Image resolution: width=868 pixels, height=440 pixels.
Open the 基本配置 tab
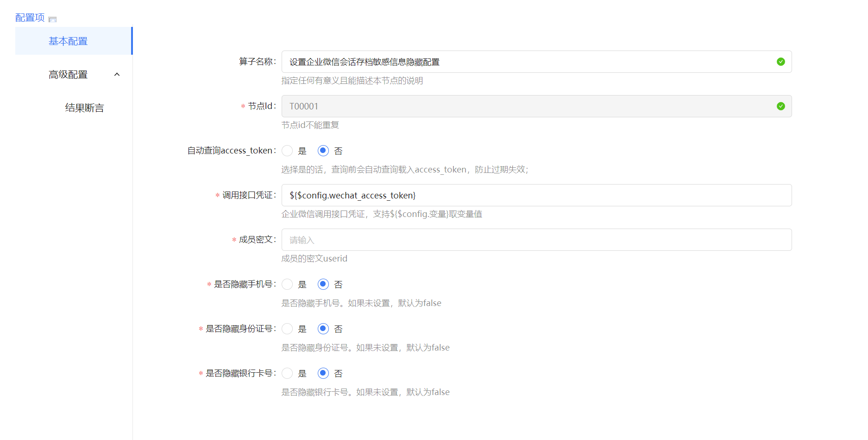tap(68, 41)
